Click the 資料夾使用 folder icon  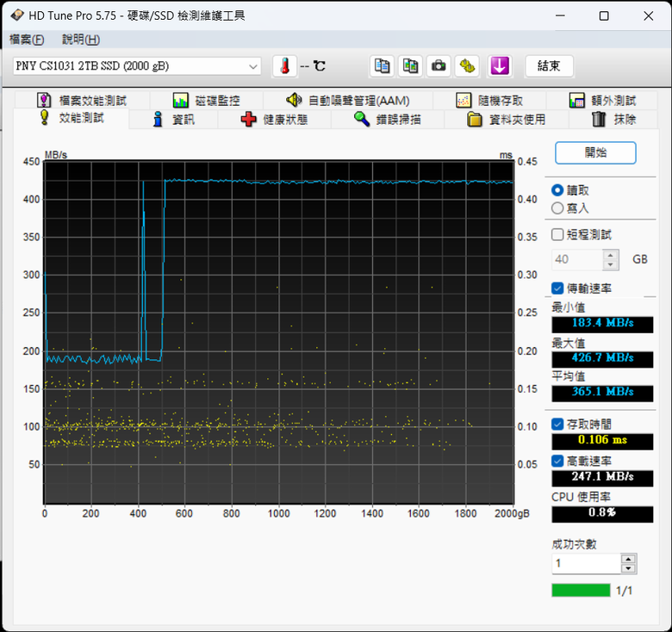coord(474,120)
